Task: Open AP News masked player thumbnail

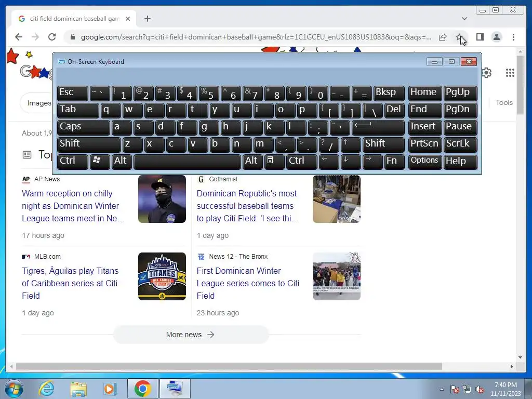Action: coord(162,199)
